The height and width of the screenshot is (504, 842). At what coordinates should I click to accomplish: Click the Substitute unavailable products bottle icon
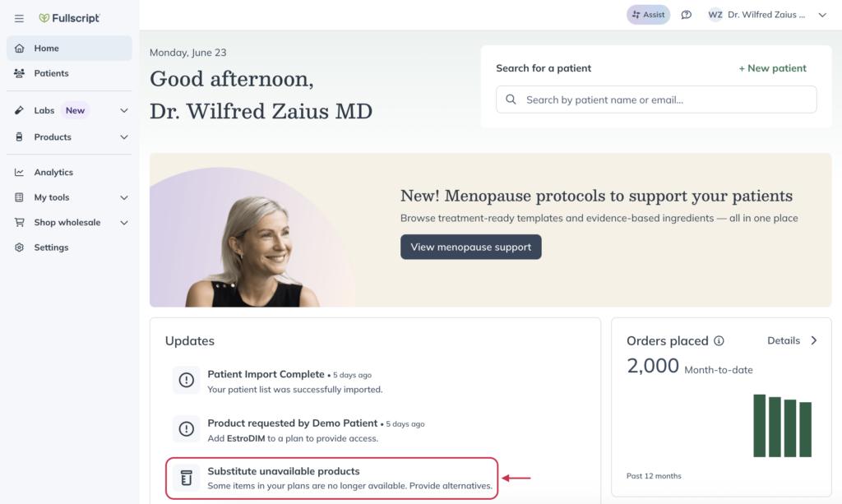tap(187, 478)
